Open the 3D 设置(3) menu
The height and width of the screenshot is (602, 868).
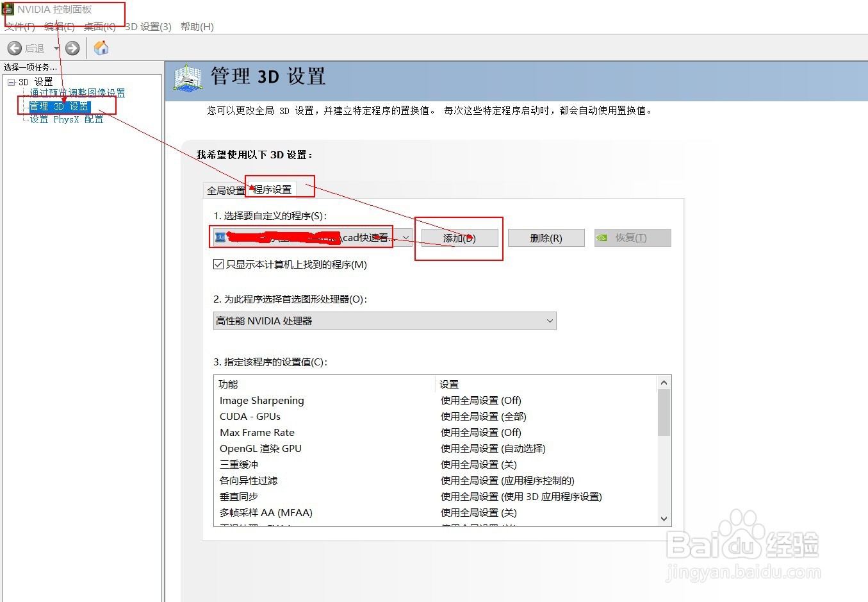[x=148, y=26]
